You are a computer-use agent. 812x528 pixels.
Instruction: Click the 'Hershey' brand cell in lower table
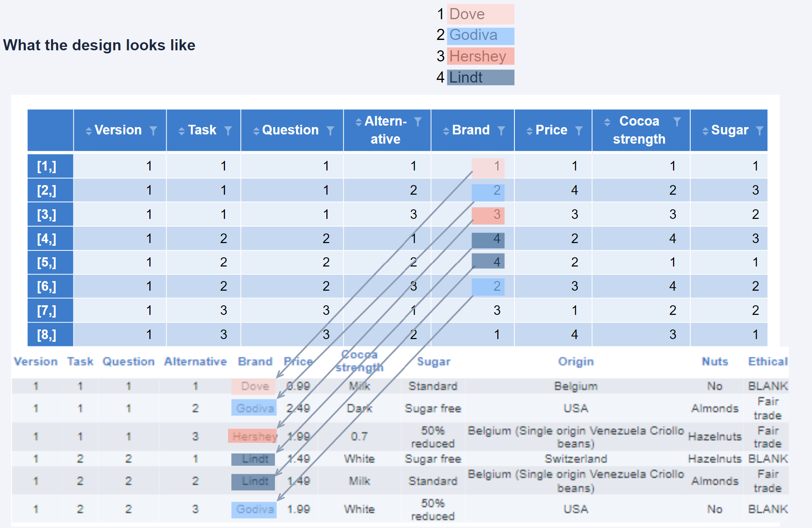(x=253, y=436)
